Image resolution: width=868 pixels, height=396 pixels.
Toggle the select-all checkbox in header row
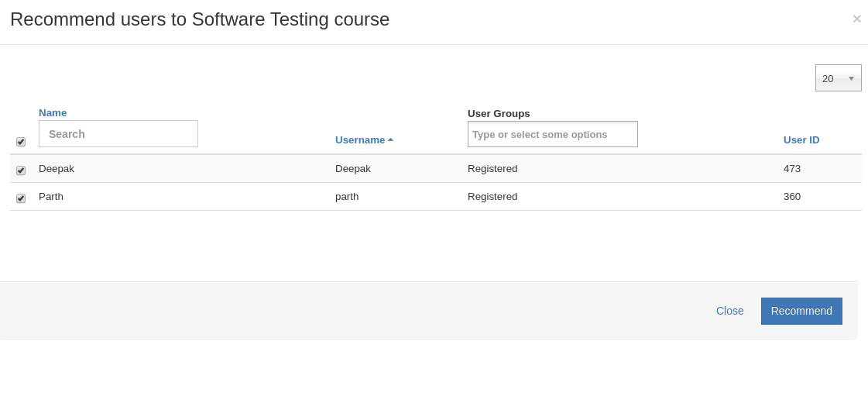click(x=21, y=142)
